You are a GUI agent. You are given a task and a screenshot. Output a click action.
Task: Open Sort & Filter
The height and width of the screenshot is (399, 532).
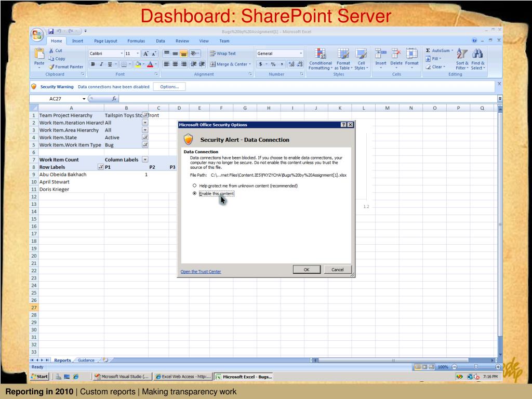click(x=462, y=59)
